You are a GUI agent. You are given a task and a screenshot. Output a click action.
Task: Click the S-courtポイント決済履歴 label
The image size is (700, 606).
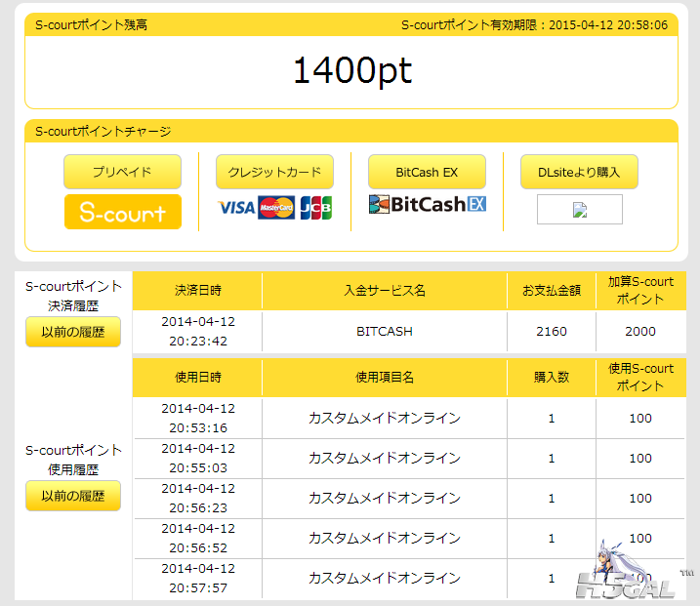pyautogui.click(x=73, y=296)
